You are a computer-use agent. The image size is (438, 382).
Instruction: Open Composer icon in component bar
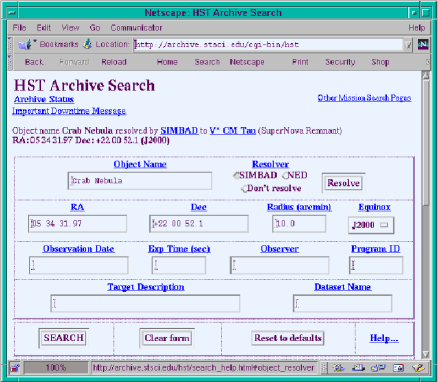(x=418, y=368)
